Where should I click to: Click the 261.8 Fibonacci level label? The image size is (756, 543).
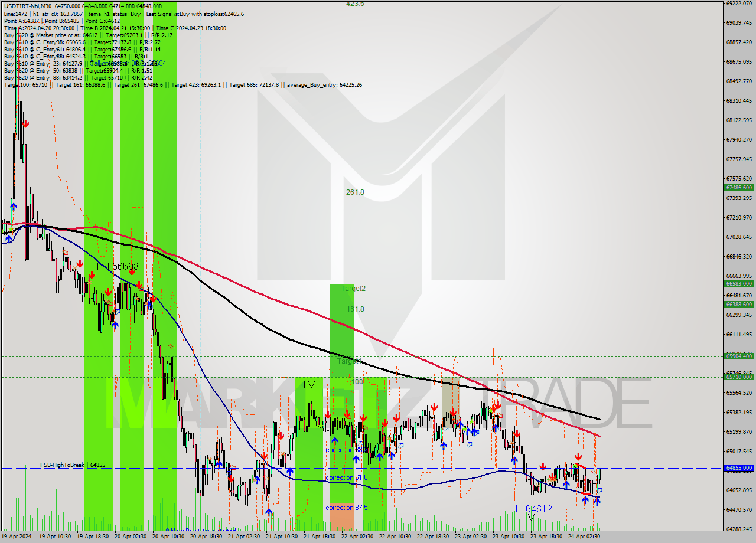coord(355,192)
